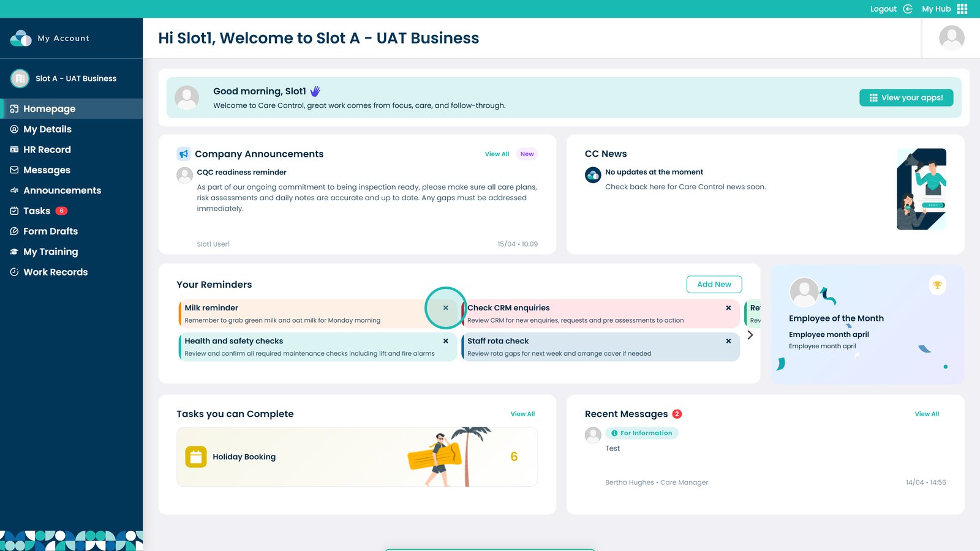
Task: Close the Health and safety checks reminder
Action: click(445, 341)
